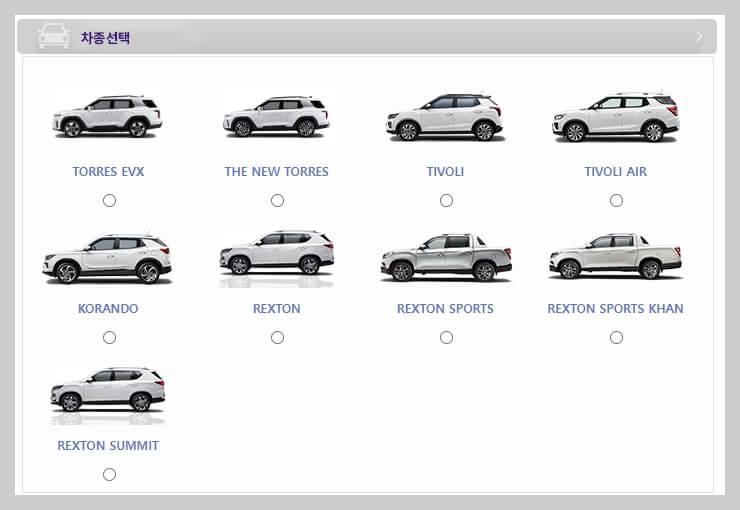Choose the TIVOLI AIR radio option

(x=616, y=201)
